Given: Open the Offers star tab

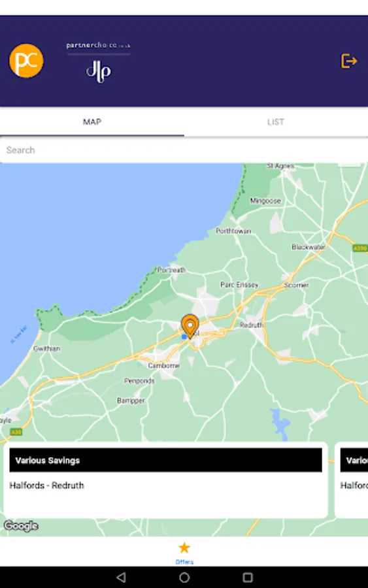Looking at the screenshot, I should point(184,553).
